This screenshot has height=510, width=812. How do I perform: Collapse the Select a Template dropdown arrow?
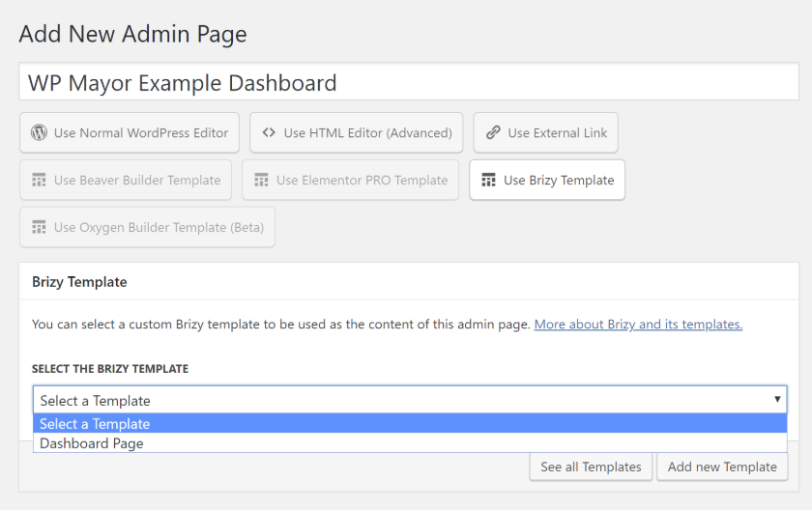pos(777,399)
